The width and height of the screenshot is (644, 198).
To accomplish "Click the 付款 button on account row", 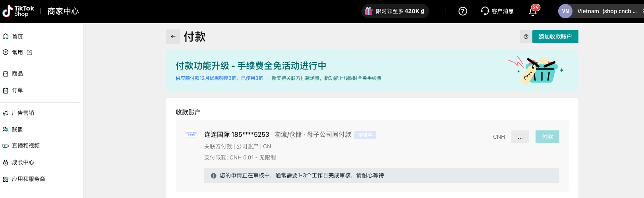I will tap(547, 137).
